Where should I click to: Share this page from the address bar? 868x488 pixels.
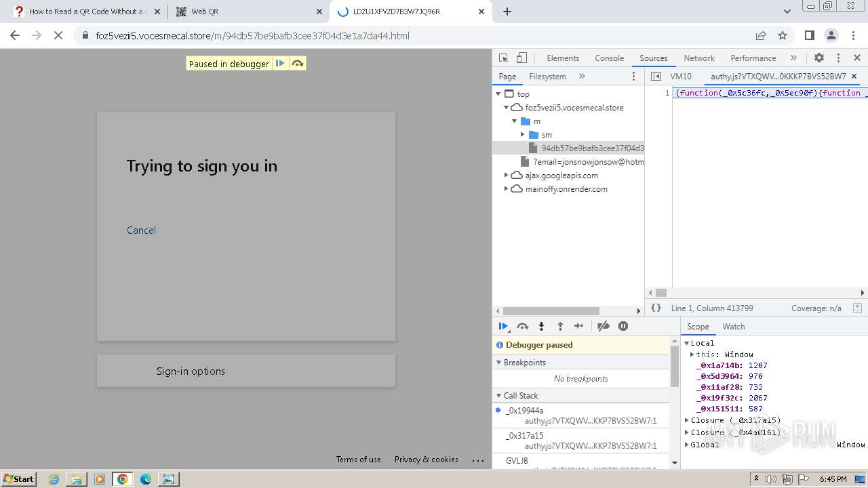(x=761, y=36)
